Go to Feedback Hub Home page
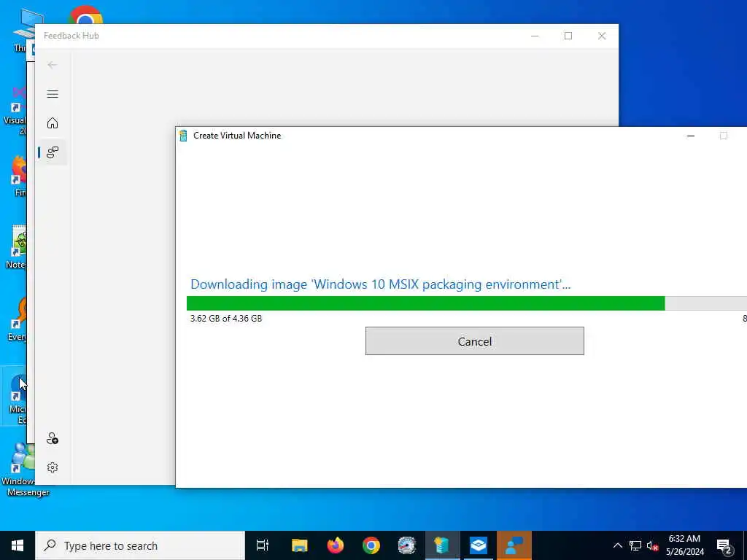This screenshot has width=747, height=560. 53,122
